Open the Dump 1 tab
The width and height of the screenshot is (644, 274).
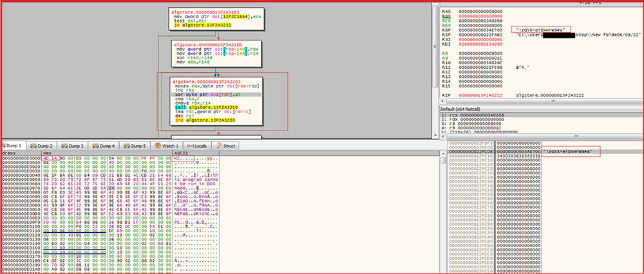15,146
